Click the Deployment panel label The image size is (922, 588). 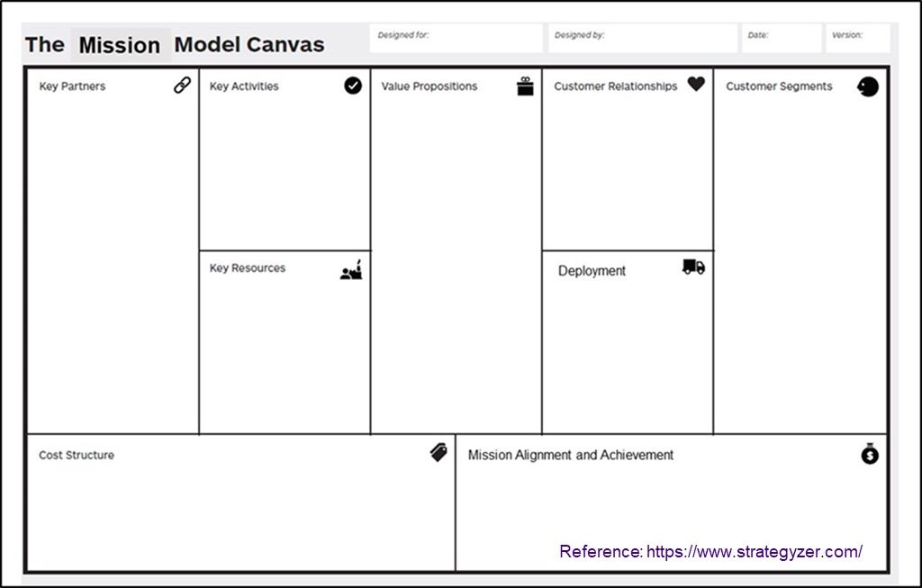(x=592, y=270)
